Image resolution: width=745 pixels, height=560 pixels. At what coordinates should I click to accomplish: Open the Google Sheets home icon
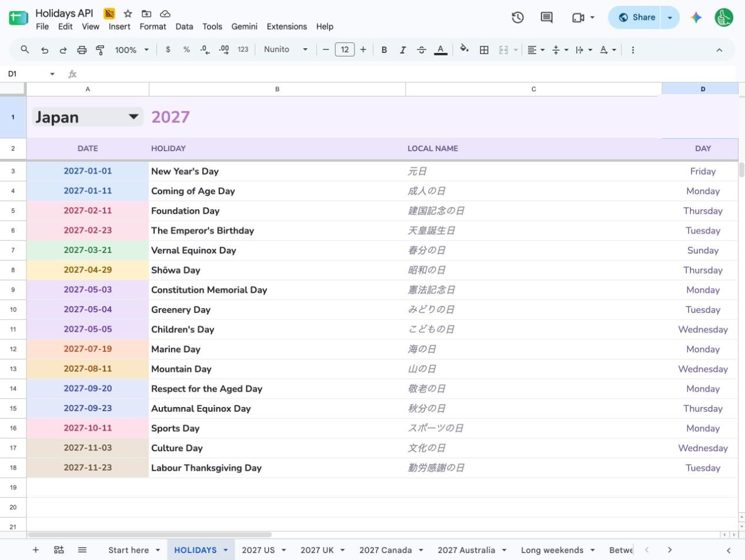click(x=18, y=18)
